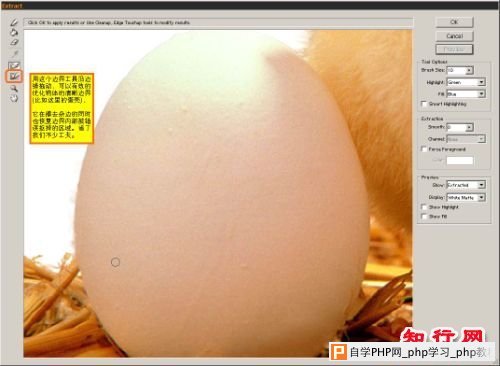
Task: Click the Brush Size input field
Action: coord(456,70)
